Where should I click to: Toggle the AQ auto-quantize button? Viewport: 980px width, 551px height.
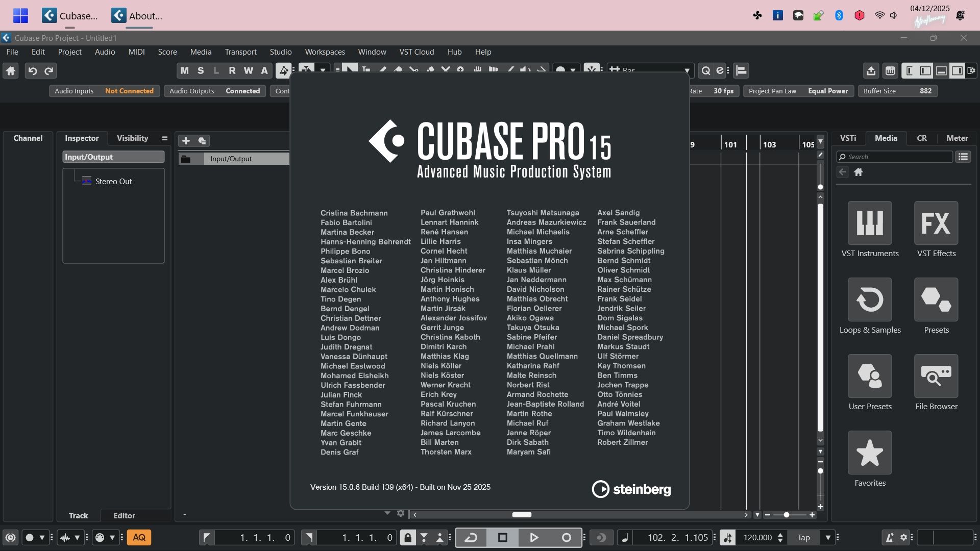[x=139, y=537]
